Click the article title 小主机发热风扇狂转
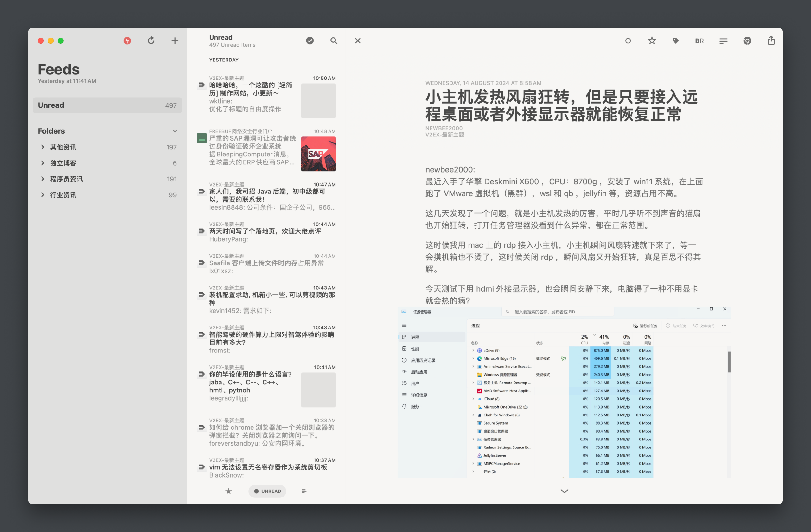Image resolution: width=811 pixels, height=532 pixels. pos(561,105)
